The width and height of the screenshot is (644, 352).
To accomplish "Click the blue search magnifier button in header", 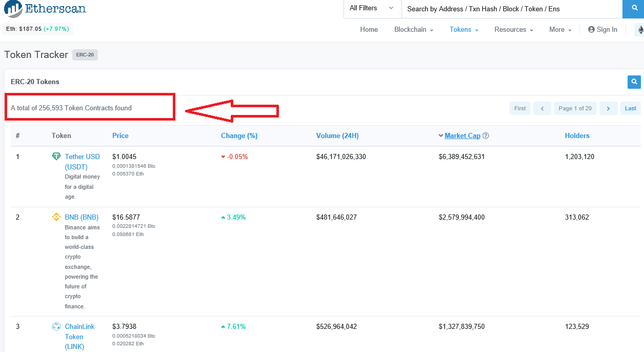I will coord(633,9).
